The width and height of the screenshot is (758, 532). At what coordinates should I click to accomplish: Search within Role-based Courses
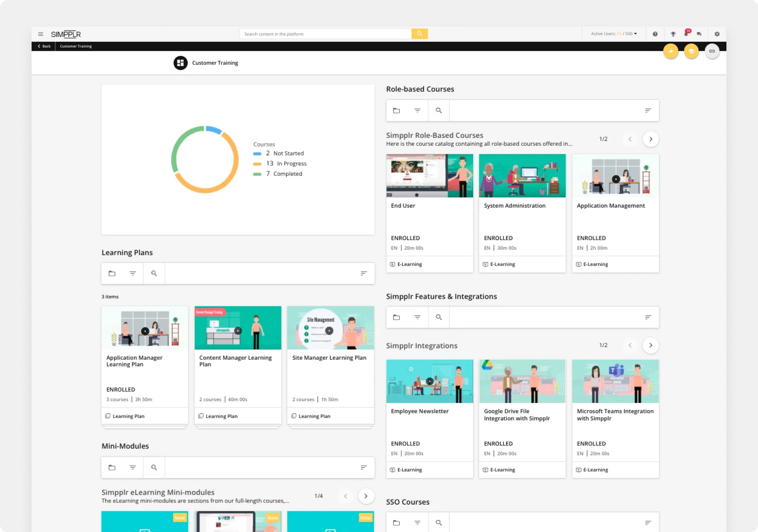439,110
